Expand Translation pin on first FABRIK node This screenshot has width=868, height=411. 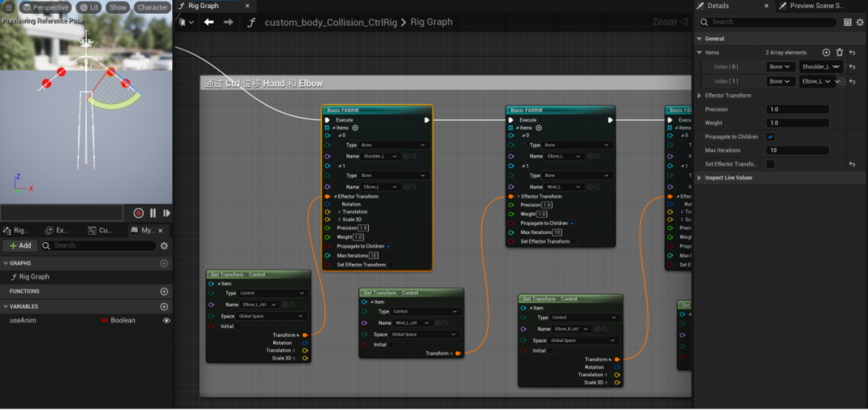point(341,212)
